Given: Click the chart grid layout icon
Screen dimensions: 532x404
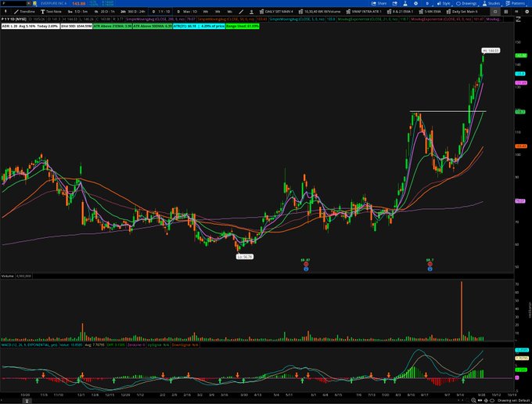Looking at the screenshot, I should click(x=506, y=12).
